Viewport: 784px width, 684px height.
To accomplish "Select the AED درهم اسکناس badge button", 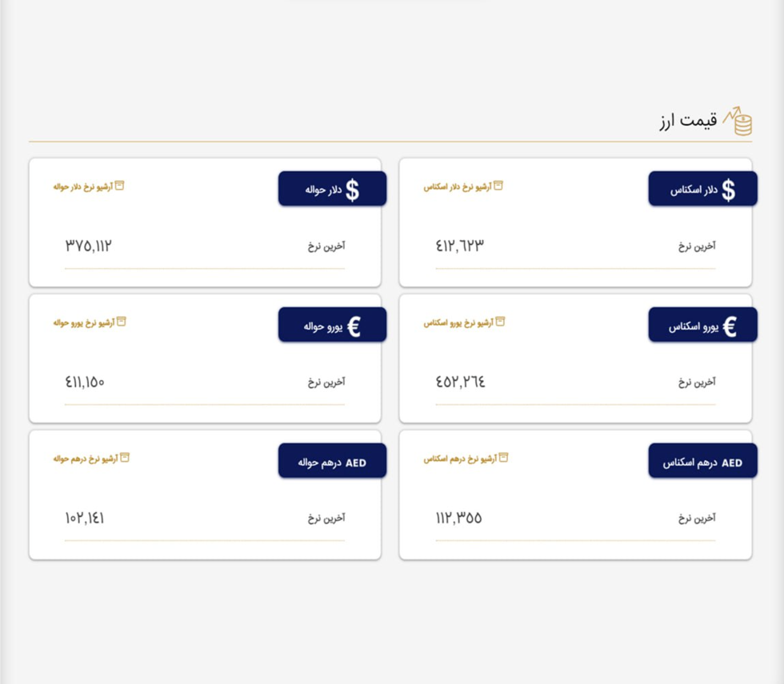I will point(702,461).
